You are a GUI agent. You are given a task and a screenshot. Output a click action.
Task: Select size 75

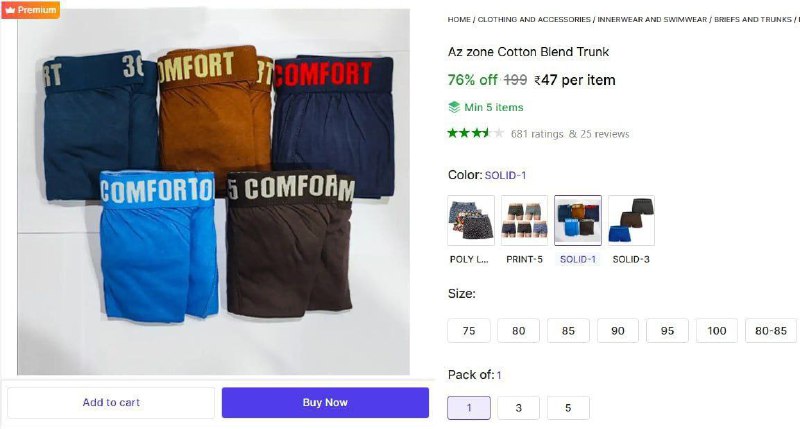[x=469, y=330]
